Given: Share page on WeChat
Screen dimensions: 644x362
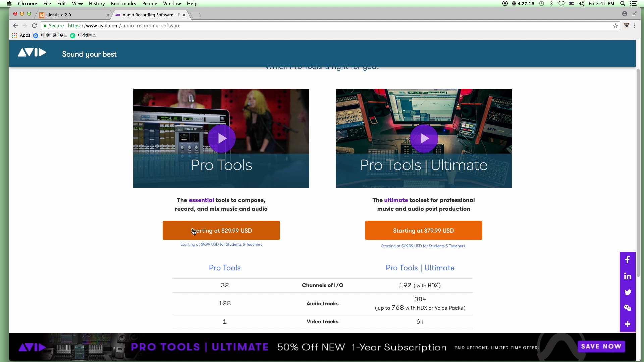Looking at the screenshot, I should [x=627, y=308].
